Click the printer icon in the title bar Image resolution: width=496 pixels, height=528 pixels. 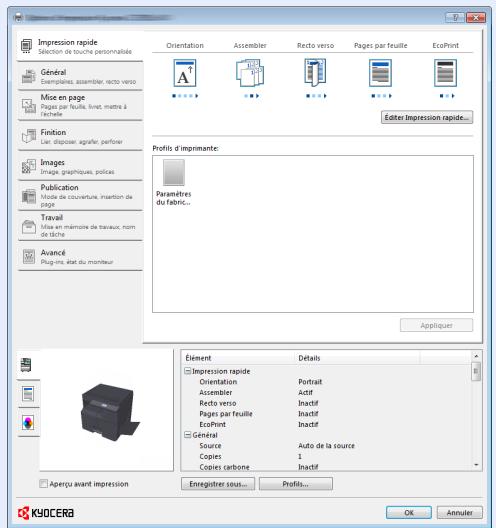[19, 17]
